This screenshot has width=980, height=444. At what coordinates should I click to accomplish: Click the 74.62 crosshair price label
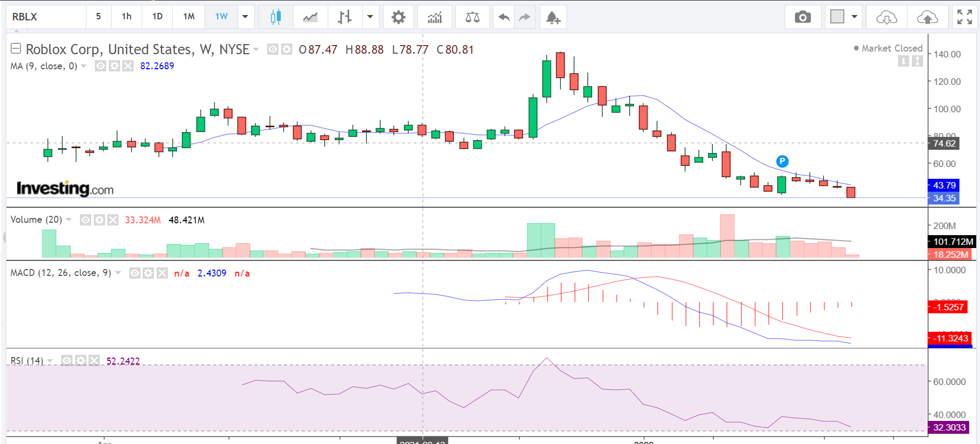tap(944, 143)
